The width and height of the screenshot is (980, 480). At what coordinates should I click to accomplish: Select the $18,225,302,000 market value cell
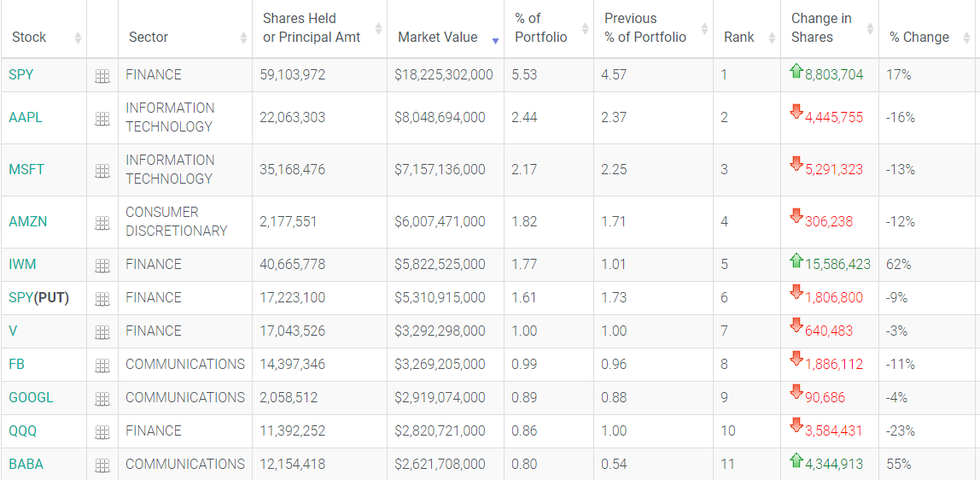click(444, 75)
